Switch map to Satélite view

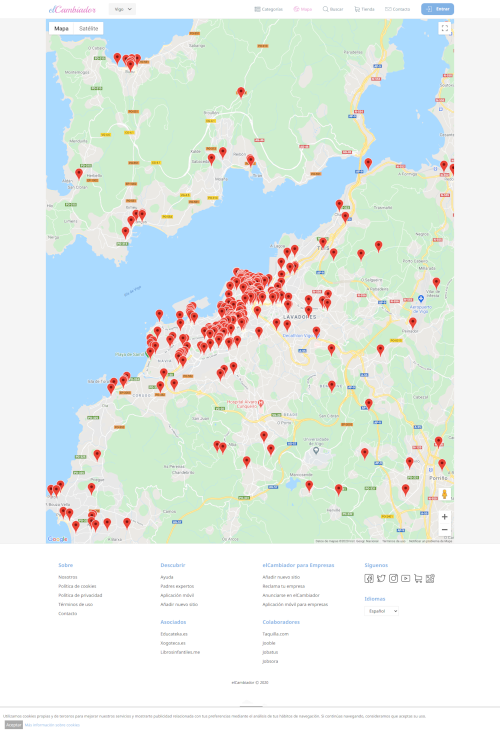(x=88, y=28)
